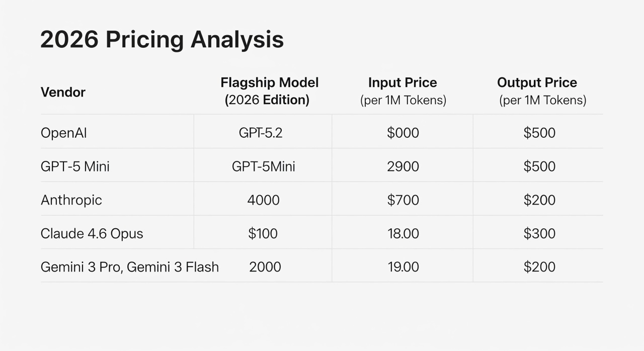
Task: Click the 18.00 input price cell
Action: point(403,233)
